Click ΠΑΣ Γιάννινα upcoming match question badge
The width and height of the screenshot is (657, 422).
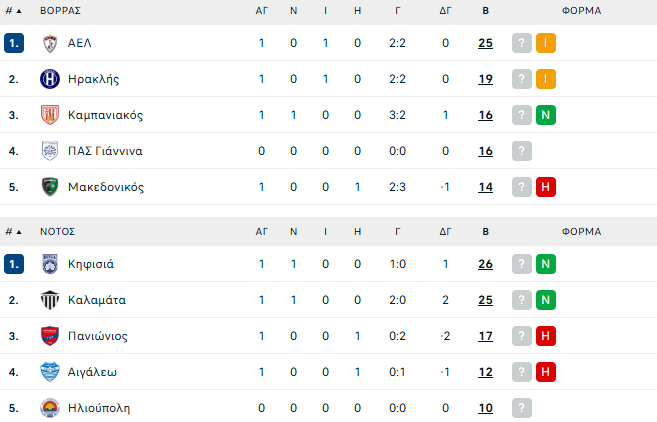coord(521,151)
